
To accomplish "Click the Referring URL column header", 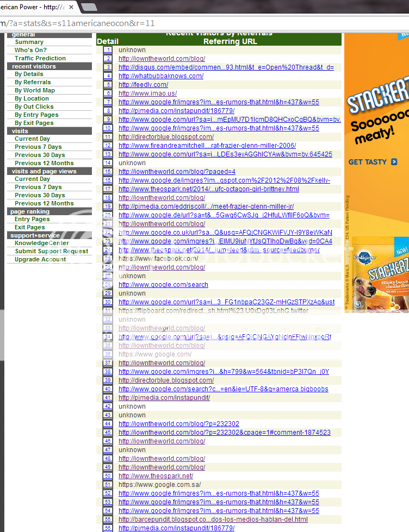I will (x=230, y=41).
